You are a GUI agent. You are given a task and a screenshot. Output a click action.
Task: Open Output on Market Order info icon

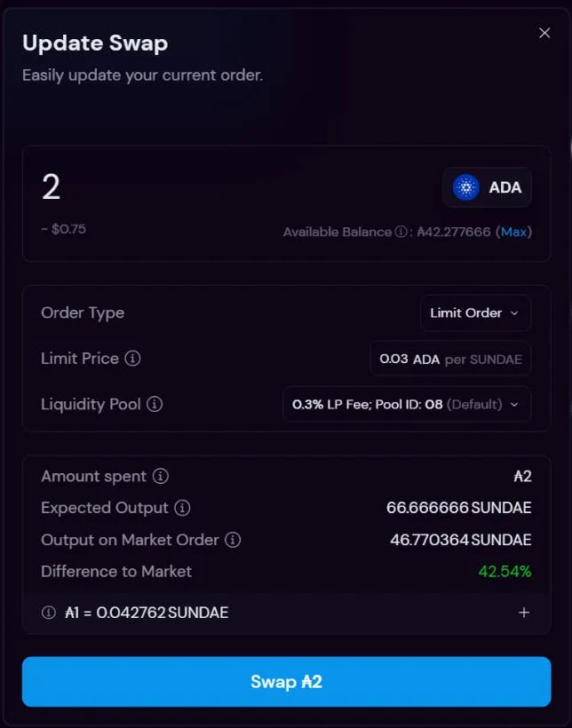pos(233,540)
